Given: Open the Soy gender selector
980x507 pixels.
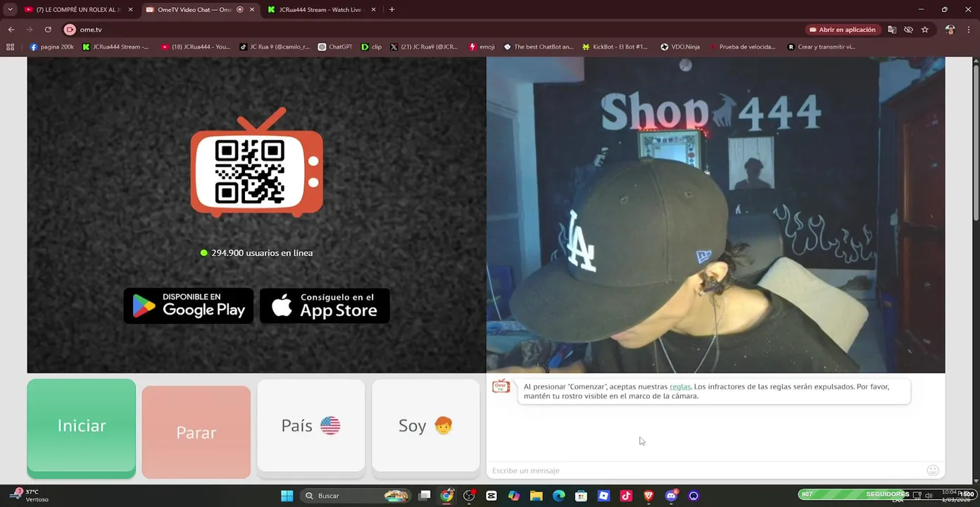Looking at the screenshot, I should (x=426, y=425).
